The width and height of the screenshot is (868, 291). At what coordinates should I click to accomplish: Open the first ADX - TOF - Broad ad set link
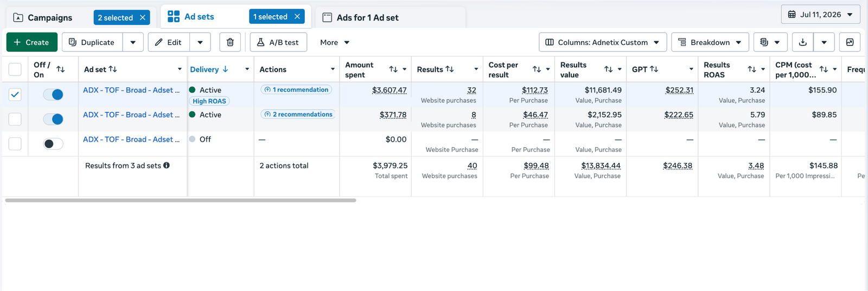[131, 90]
